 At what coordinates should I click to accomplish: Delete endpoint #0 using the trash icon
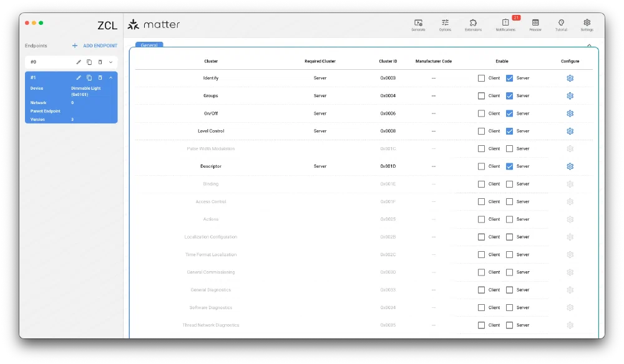pos(100,62)
